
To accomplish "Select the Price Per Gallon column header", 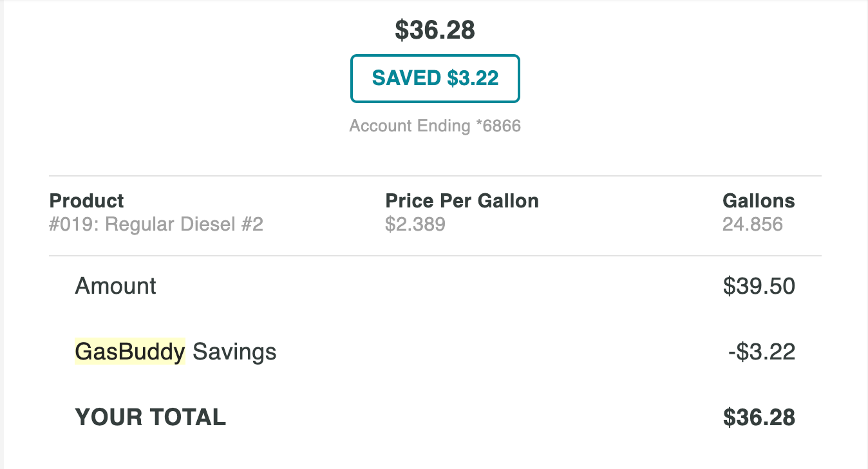I will pyautogui.click(x=462, y=201).
